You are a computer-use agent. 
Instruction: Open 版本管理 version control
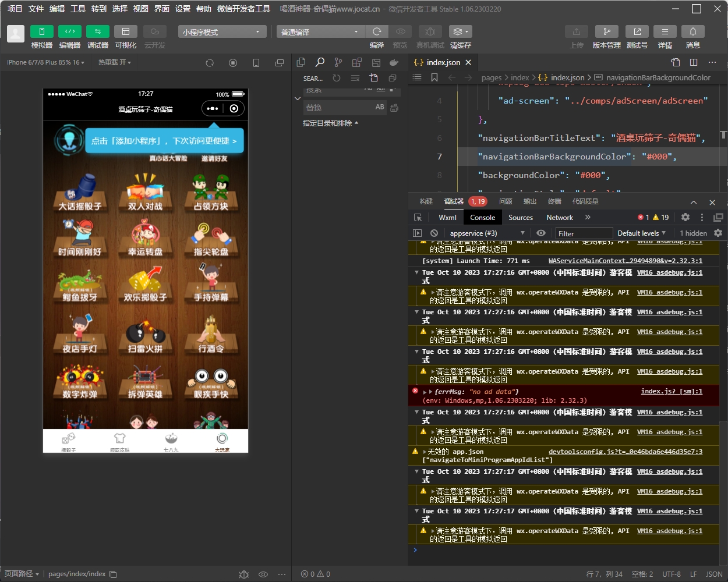coord(607,31)
